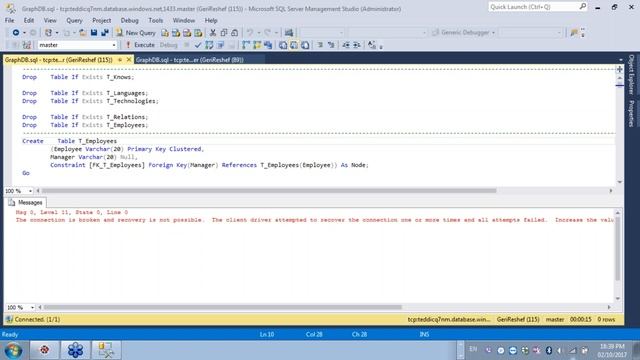Click the Copy icon

[224, 33]
